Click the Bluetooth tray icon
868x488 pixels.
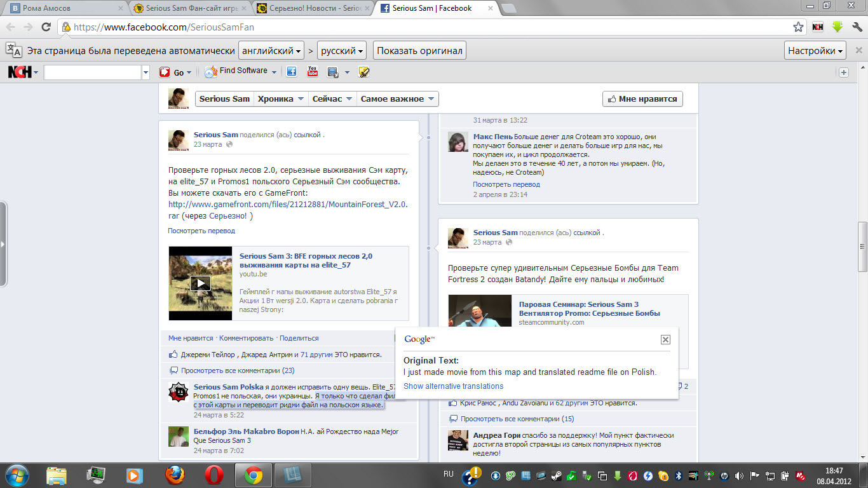[x=678, y=475]
